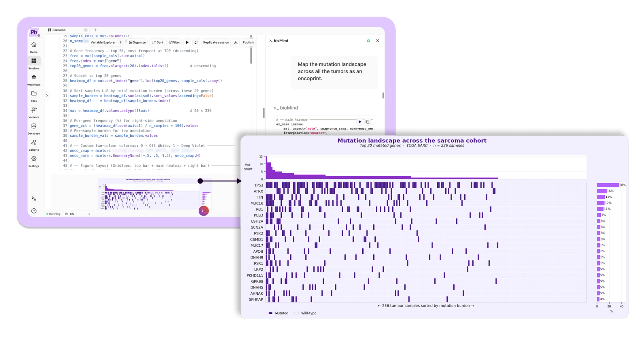Open the Files section
This screenshot has height=362, width=644.
pyautogui.click(x=34, y=96)
